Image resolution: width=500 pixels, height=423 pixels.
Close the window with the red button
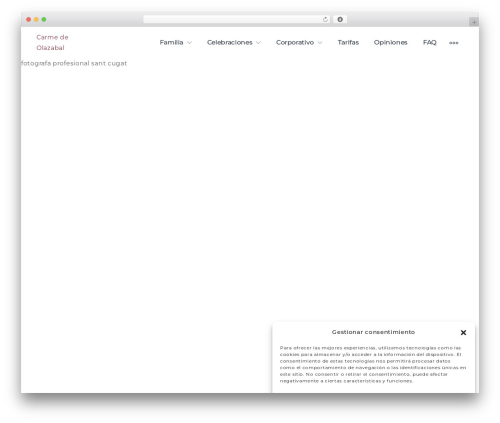tap(29, 19)
